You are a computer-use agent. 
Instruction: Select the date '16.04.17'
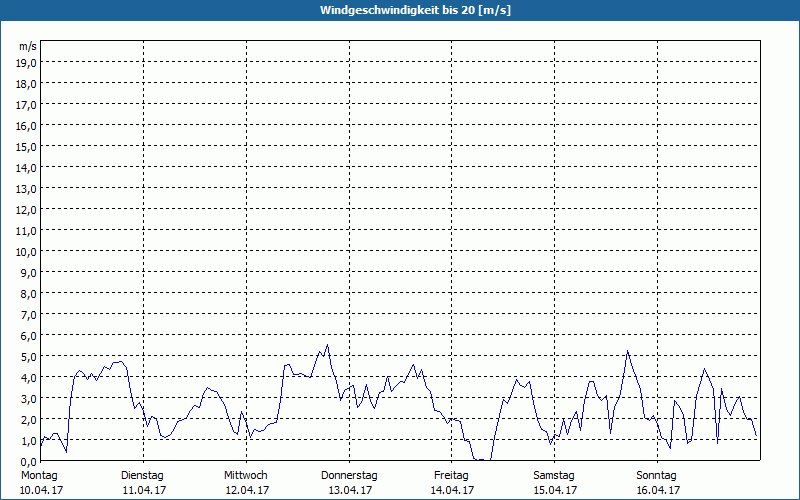pyautogui.click(x=658, y=490)
